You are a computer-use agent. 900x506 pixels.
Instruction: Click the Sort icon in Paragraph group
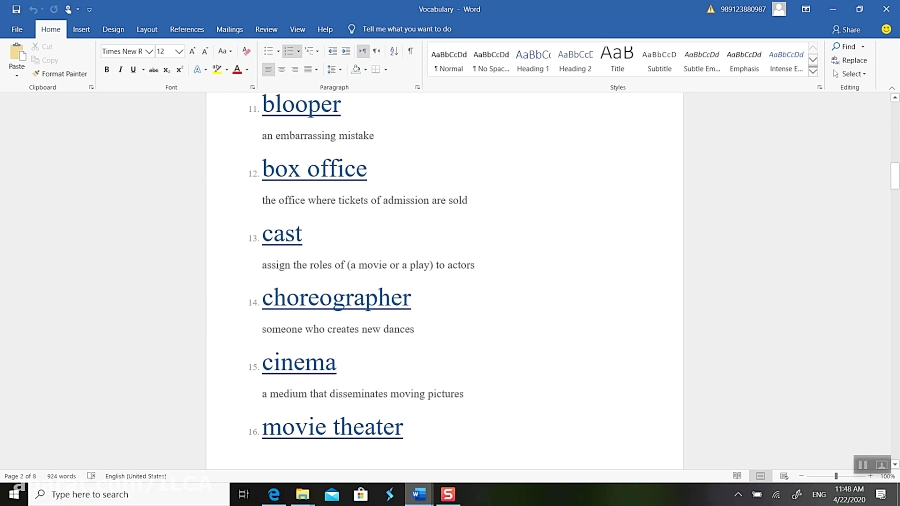[x=393, y=51]
